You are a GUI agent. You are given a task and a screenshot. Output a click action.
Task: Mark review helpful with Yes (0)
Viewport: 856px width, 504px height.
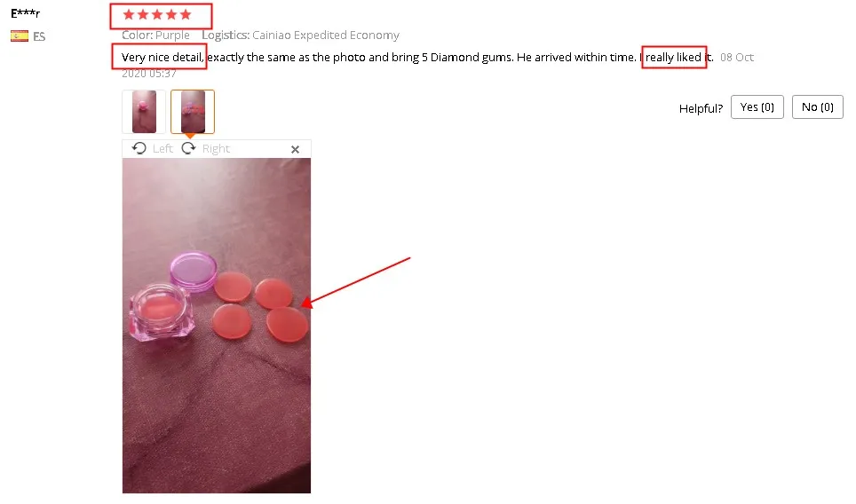click(x=757, y=106)
